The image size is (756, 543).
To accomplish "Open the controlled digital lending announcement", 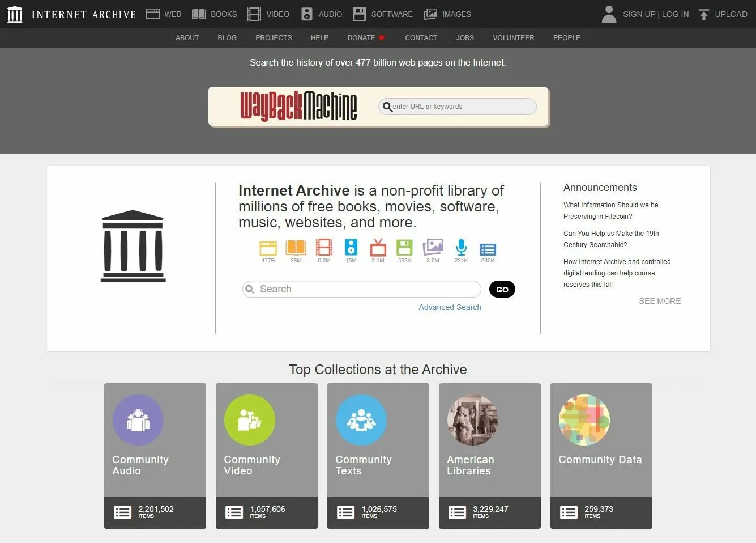I will [617, 273].
